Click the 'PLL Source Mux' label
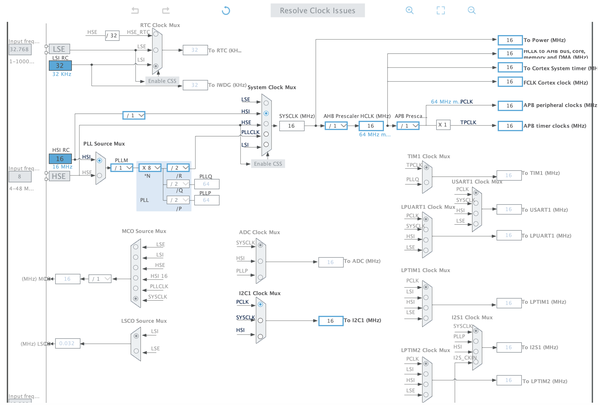Image resolution: width=600 pixels, height=405 pixels. click(x=104, y=144)
